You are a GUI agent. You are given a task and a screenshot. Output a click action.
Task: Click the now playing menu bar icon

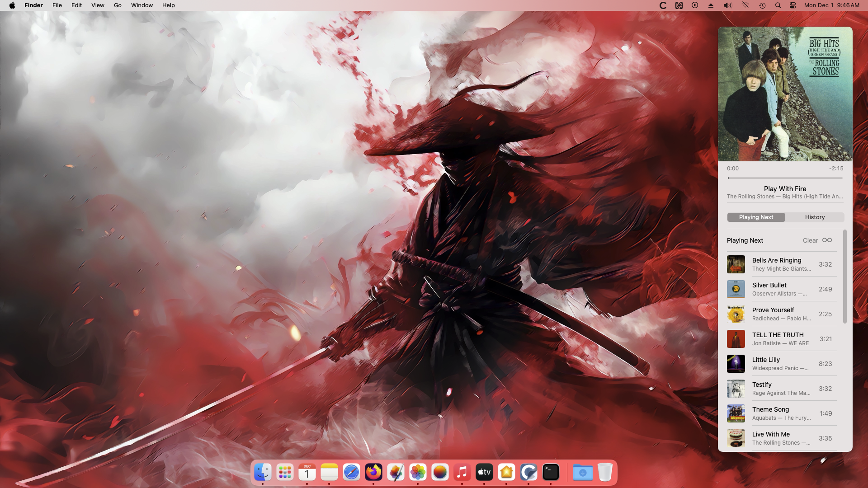(695, 5)
